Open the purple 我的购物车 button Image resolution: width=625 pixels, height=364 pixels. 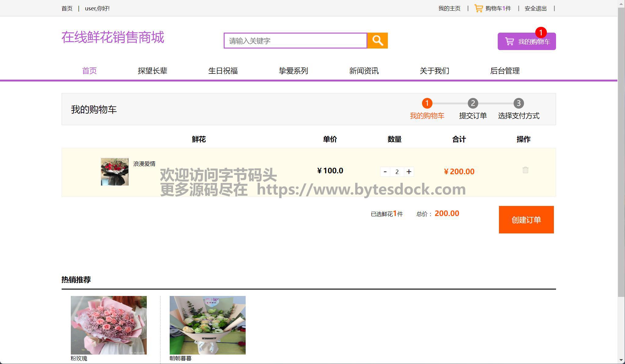(527, 41)
